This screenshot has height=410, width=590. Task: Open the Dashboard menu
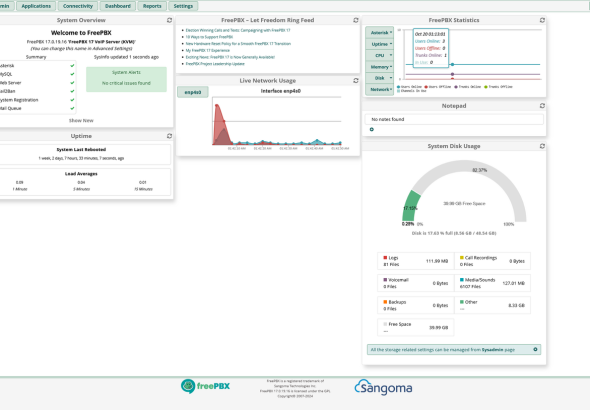point(118,6)
